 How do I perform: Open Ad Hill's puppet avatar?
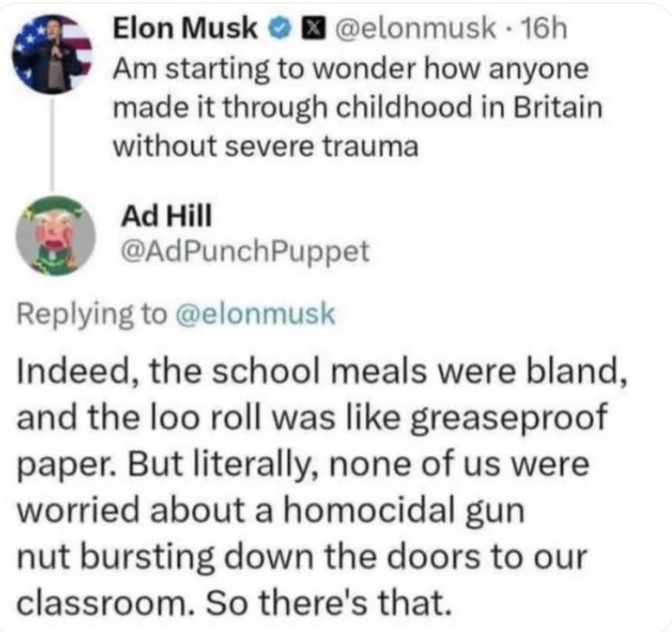tap(53, 233)
